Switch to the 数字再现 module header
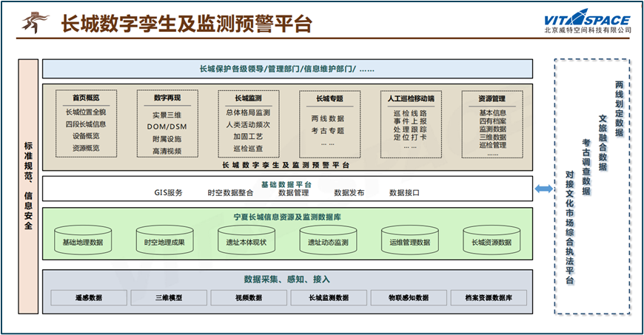The width and height of the screenshot is (644, 335). (x=167, y=98)
